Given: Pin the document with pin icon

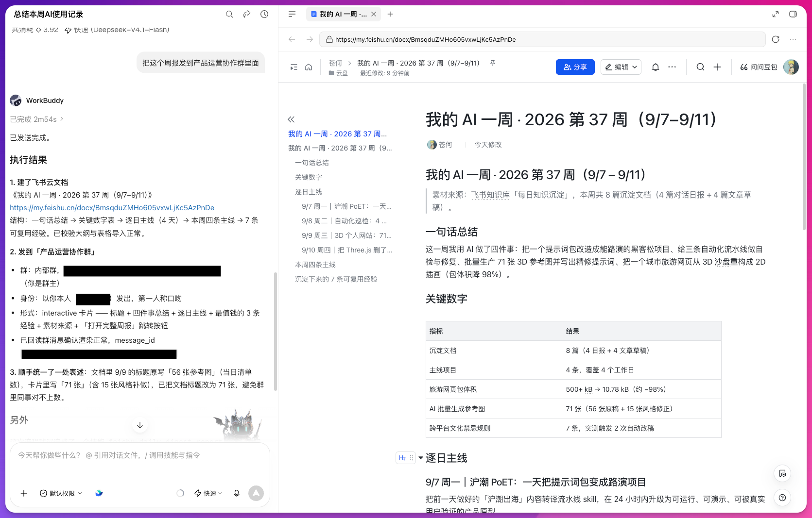Looking at the screenshot, I should [x=493, y=63].
